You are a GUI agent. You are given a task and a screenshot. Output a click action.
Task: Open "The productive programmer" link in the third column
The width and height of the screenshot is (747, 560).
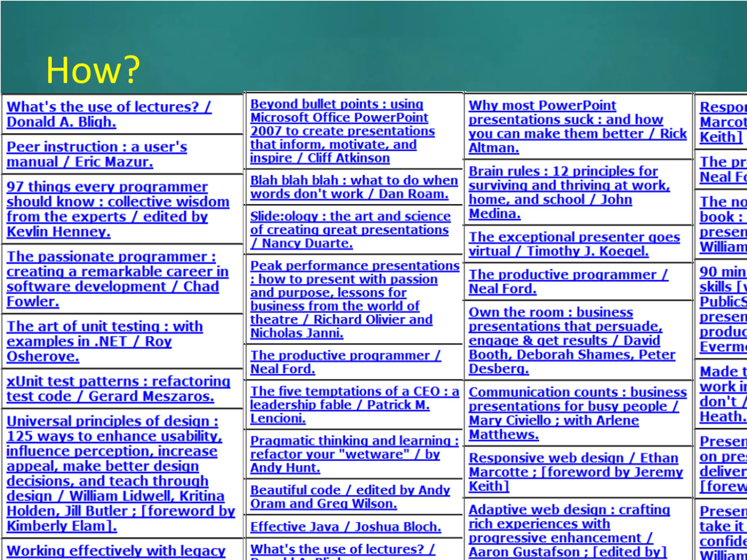(x=569, y=281)
